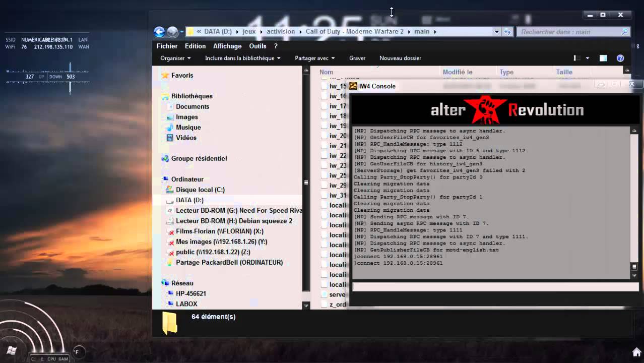This screenshot has height=363, width=644.
Task: Open the Organiser dropdown
Action: point(175,58)
